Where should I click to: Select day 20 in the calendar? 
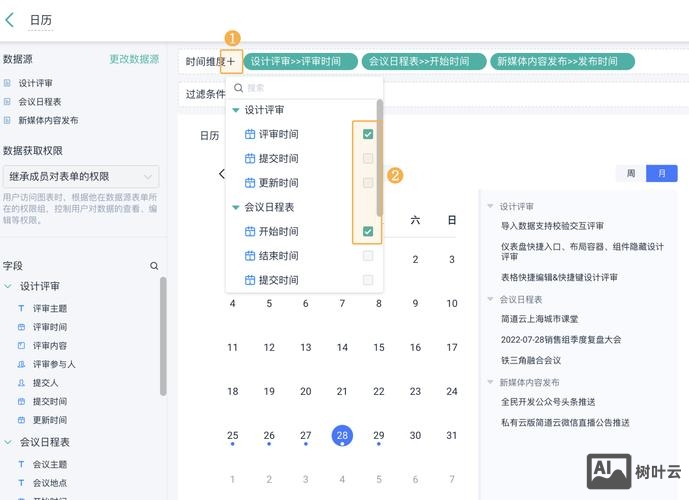tap(305, 391)
